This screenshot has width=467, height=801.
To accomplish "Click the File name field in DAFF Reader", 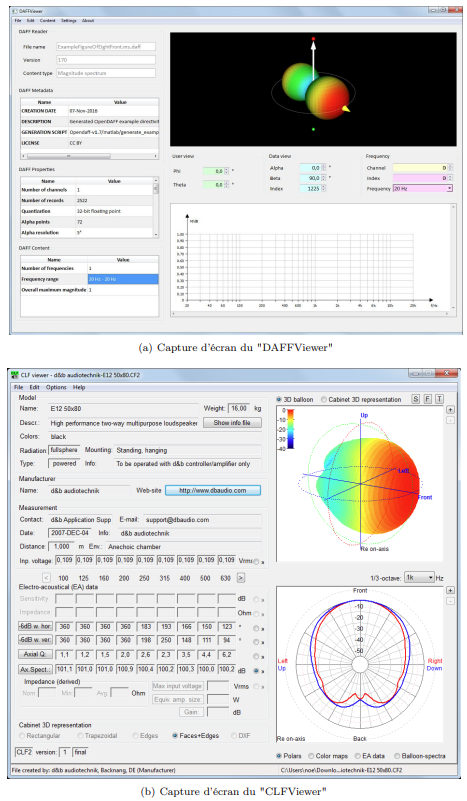I will (106, 46).
